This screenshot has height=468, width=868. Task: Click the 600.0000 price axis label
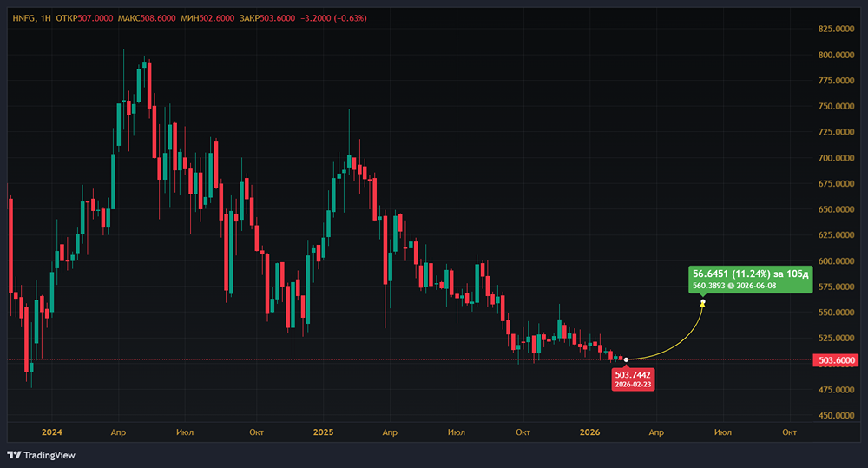tap(836, 260)
